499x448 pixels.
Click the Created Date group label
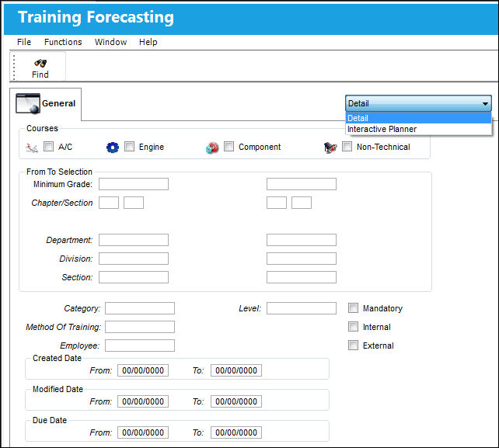[57, 358]
